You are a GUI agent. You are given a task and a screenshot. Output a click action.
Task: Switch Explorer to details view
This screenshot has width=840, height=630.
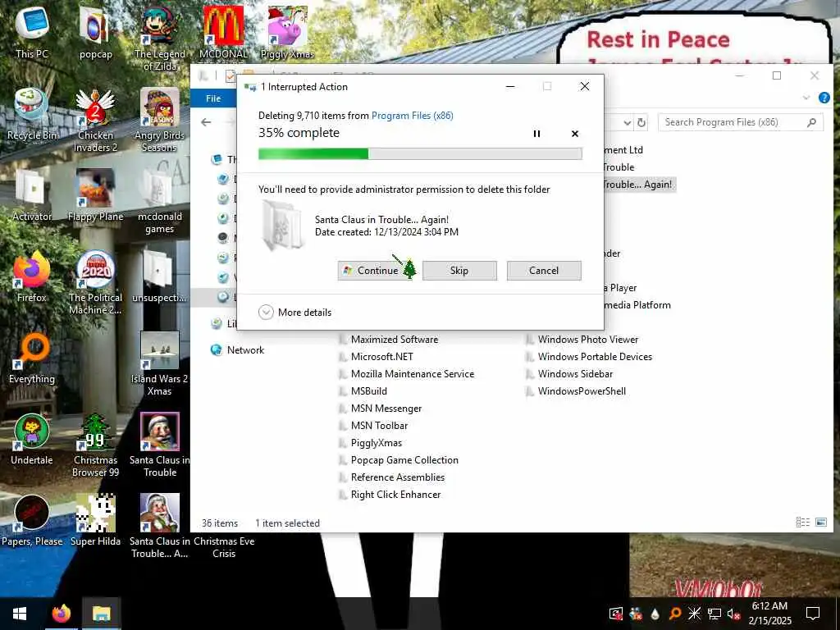coord(802,522)
